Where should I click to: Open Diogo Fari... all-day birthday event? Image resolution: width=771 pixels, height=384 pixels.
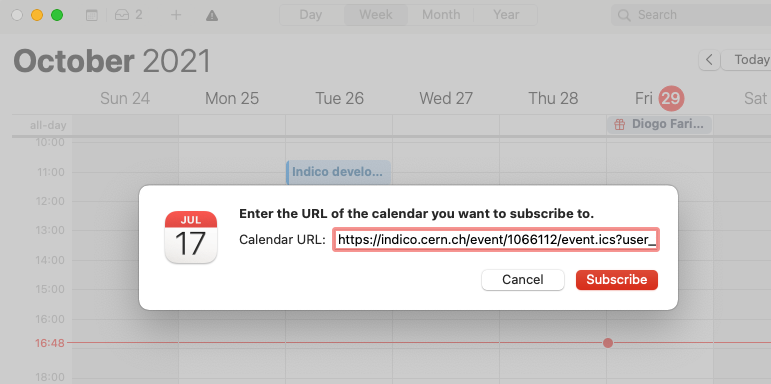(659, 124)
